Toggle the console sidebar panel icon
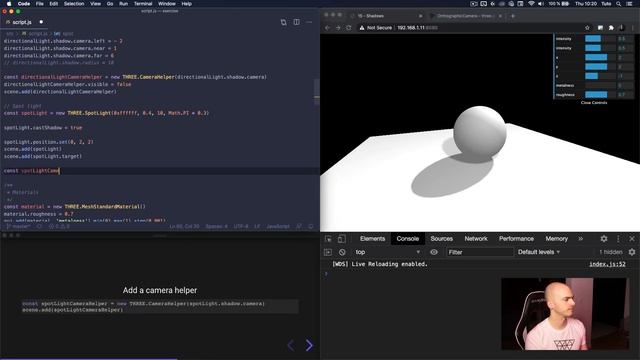Screen dimensions: 640x360 (x=328, y=252)
